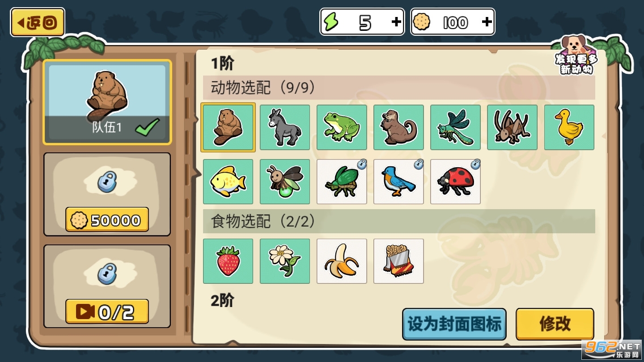This screenshot has width=644, height=362.
Task: Open Team 1 slot with beaver
Action: click(107, 102)
